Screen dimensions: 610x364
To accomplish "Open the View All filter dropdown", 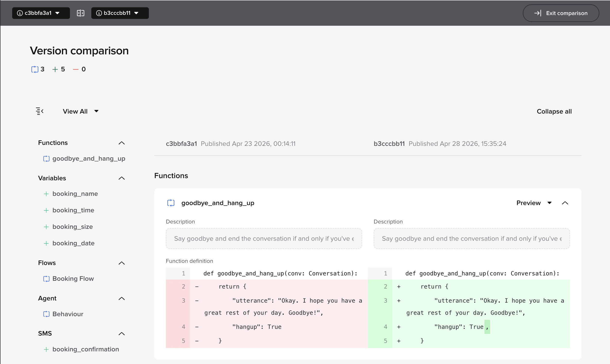I will (x=80, y=111).
